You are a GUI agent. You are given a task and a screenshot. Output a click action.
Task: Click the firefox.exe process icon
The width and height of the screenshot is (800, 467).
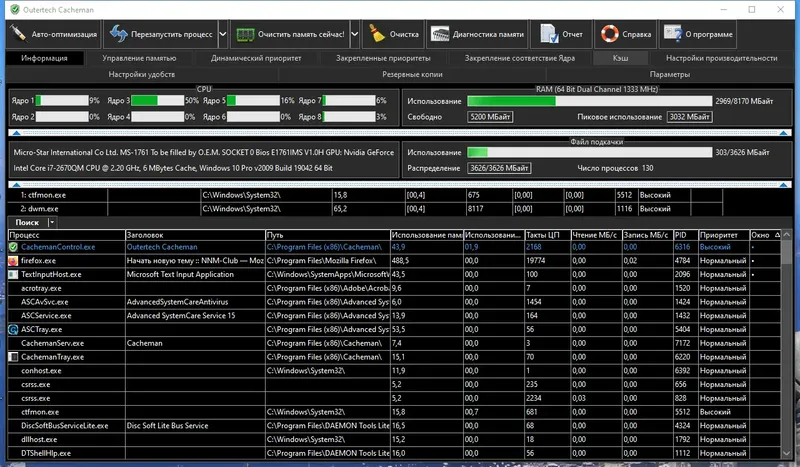click(13, 261)
